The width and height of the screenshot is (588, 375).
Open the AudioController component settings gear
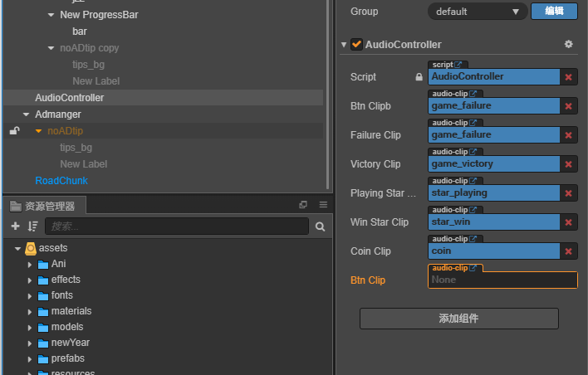[568, 44]
